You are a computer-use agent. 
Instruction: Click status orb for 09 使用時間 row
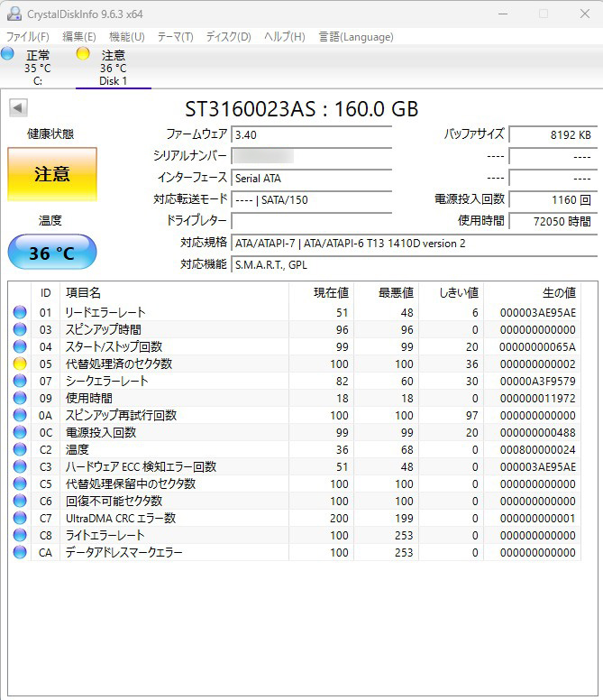[20, 398]
